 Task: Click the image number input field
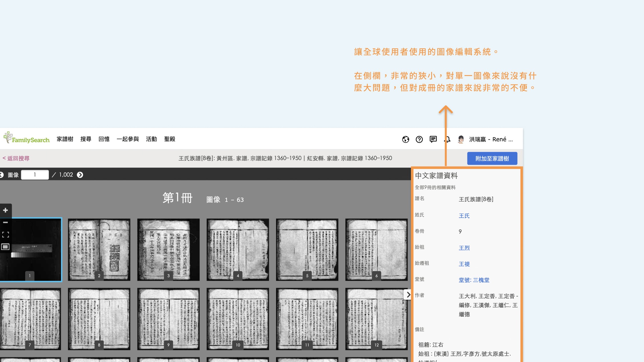[x=35, y=175]
